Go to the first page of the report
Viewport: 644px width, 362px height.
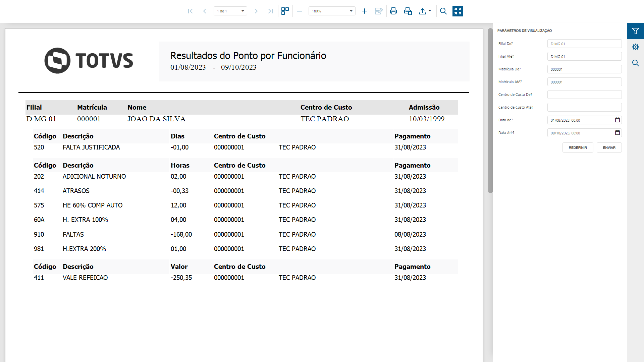pyautogui.click(x=190, y=11)
